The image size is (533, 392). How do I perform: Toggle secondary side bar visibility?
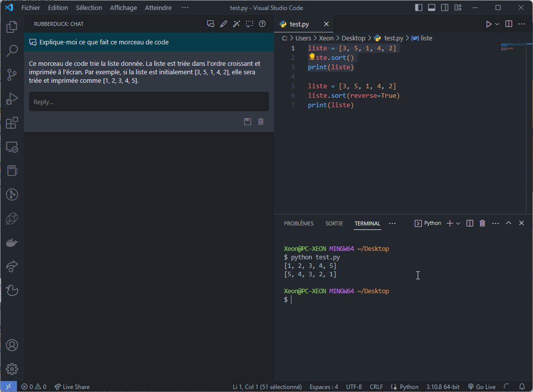pyautogui.click(x=445, y=7)
